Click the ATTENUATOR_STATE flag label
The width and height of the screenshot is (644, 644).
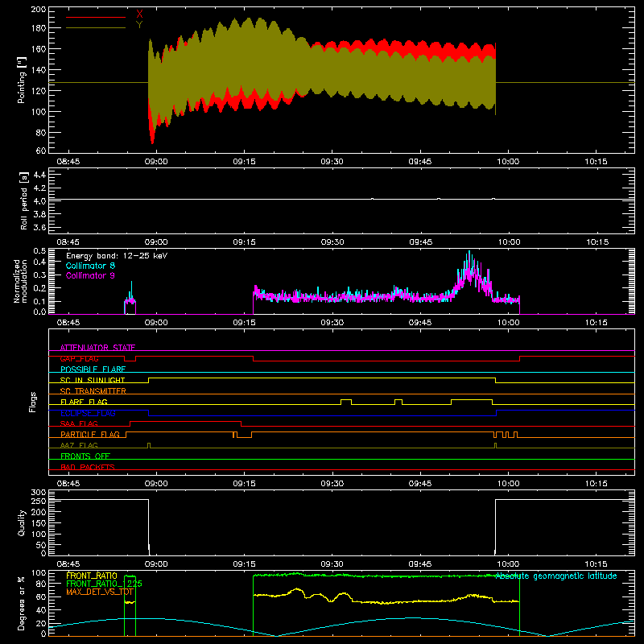97,348
